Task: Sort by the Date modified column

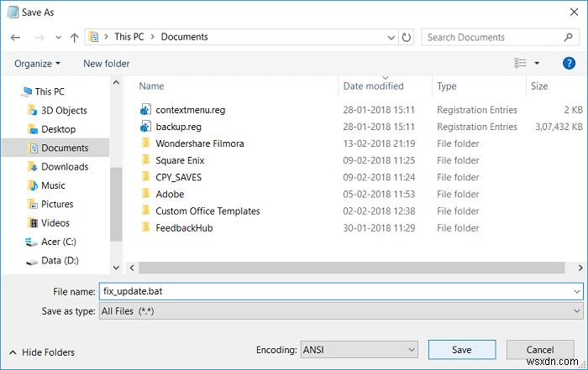Action: click(373, 86)
